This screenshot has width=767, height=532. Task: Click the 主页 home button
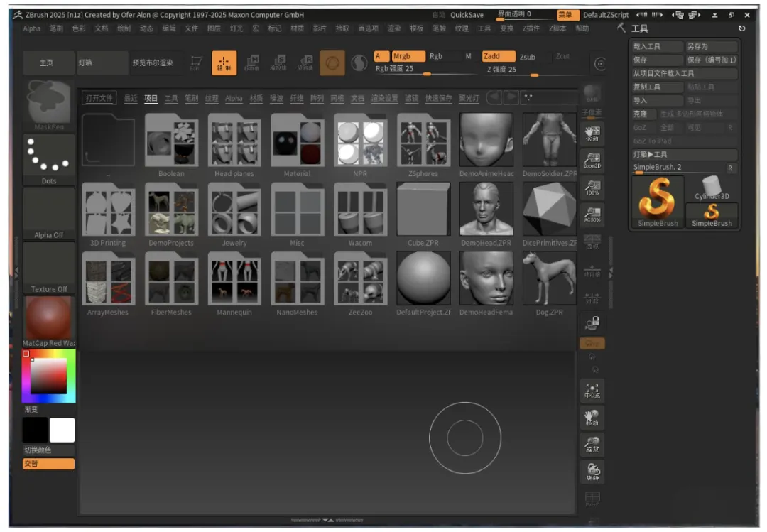tap(48, 63)
